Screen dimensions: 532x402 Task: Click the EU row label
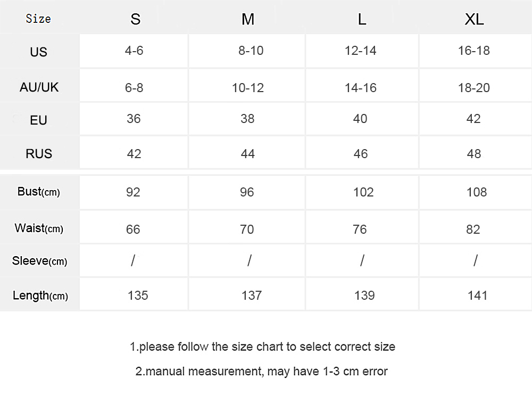point(38,120)
